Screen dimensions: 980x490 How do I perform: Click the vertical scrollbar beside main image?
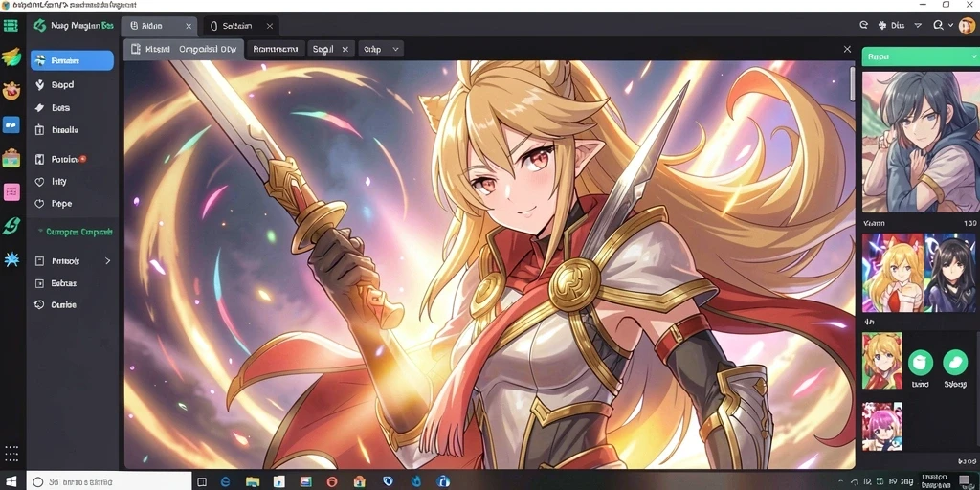tap(852, 83)
